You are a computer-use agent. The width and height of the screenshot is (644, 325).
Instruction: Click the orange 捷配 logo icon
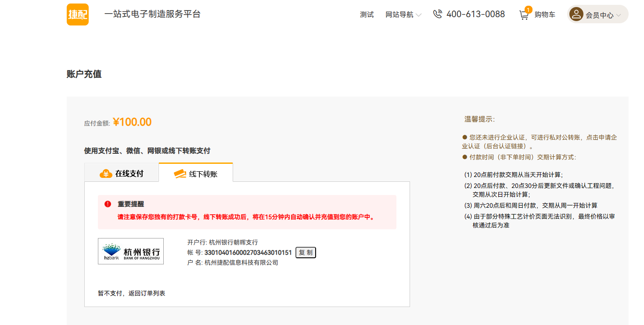click(x=78, y=14)
